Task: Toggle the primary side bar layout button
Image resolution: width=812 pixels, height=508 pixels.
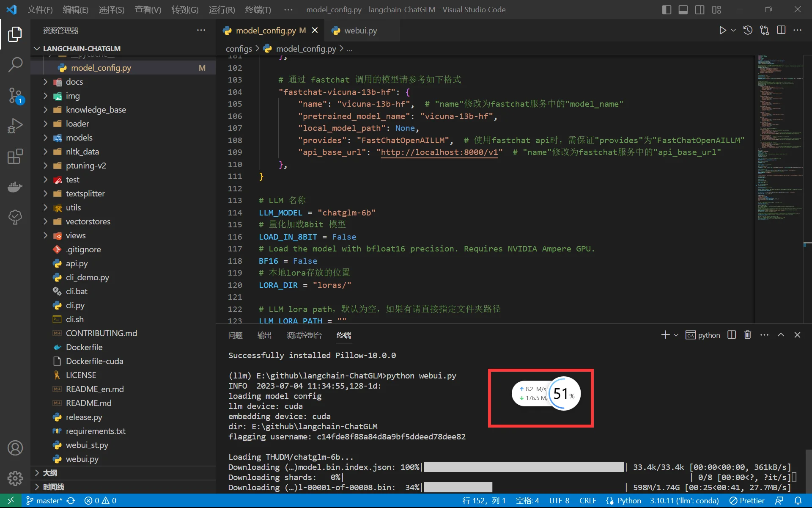Action: (x=667, y=10)
